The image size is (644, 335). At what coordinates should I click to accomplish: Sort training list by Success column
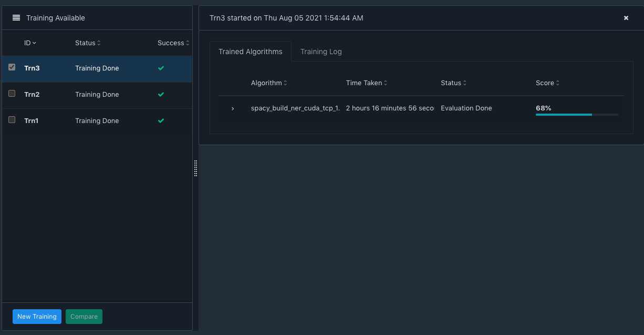coord(173,43)
